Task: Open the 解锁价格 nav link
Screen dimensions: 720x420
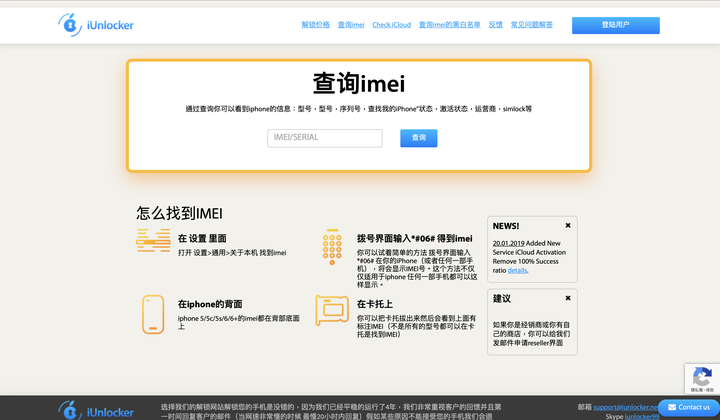Action: tap(315, 25)
